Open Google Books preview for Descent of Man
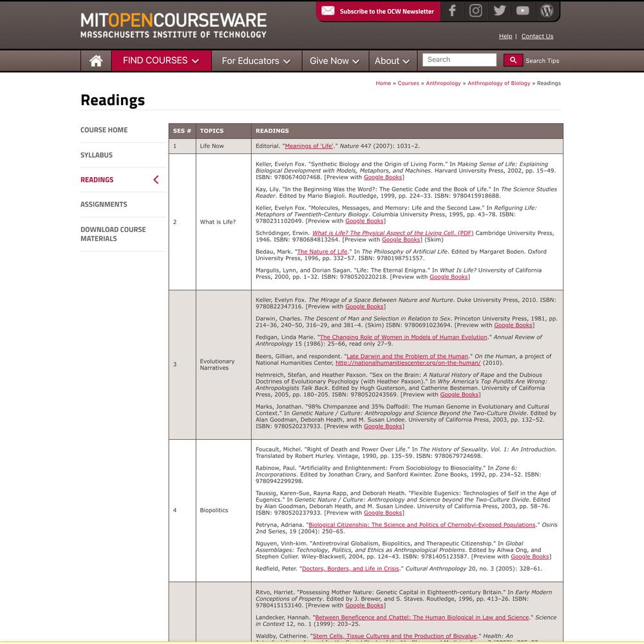The image size is (644, 644). coord(513,325)
